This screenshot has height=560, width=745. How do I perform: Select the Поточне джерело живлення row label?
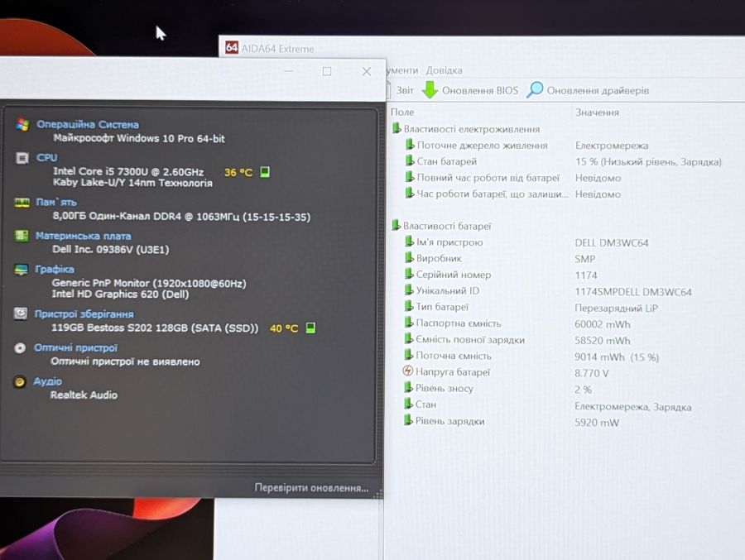[x=483, y=146]
